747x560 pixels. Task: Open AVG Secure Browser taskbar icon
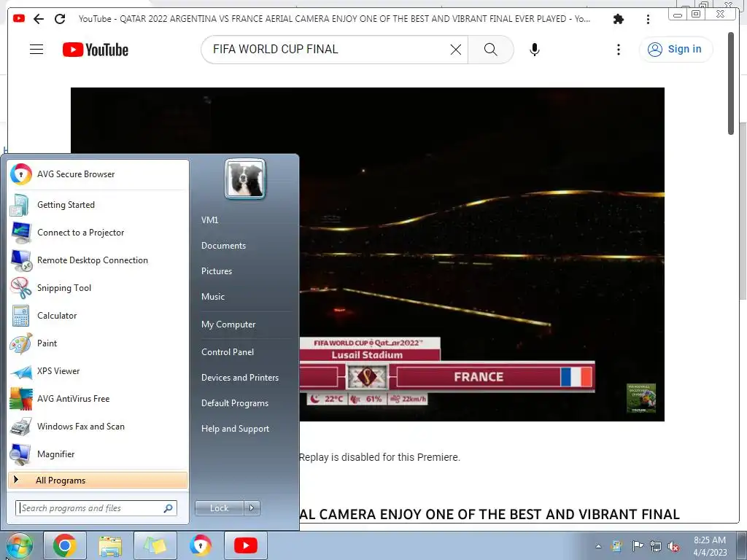(201, 545)
